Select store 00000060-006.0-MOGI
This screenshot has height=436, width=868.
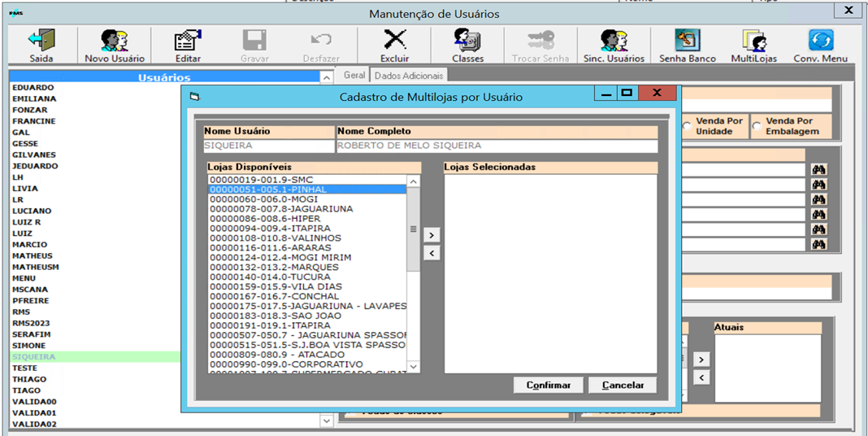[307, 199]
